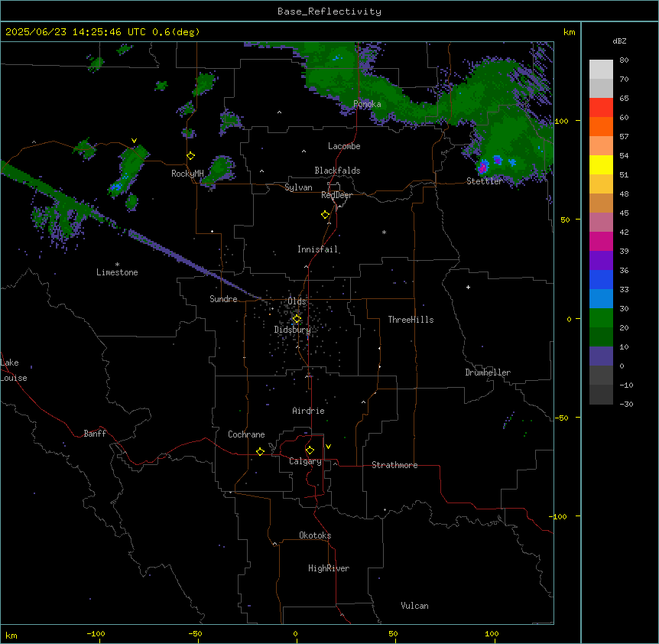Select the slate 0-10 dBZ legend swatch
Viewport: 659px width, 644px height.
(x=601, y=356)
